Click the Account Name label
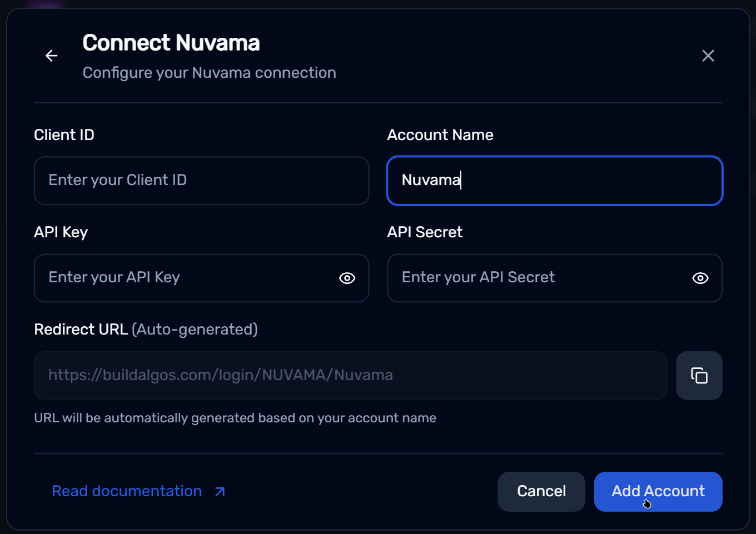This screenshot has height=534, width=756. click(440, 135)
